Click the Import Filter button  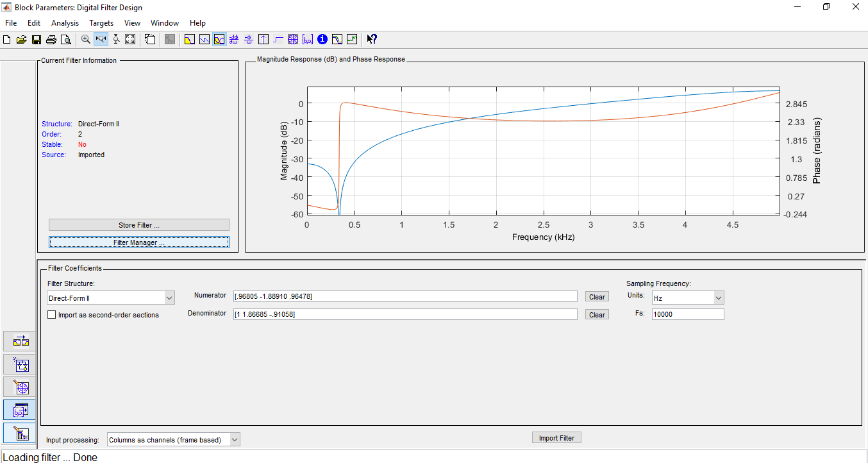pyautogui.click(x=556, y=438)
